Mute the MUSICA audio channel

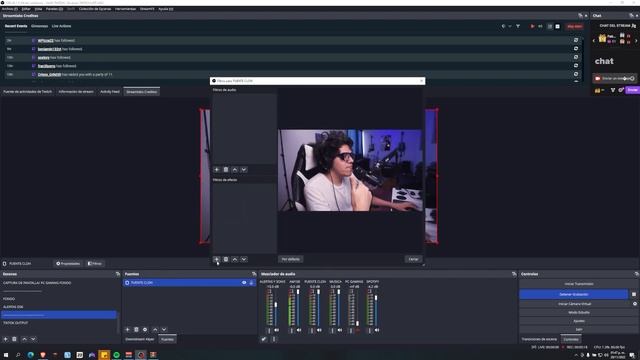[340, 330]
